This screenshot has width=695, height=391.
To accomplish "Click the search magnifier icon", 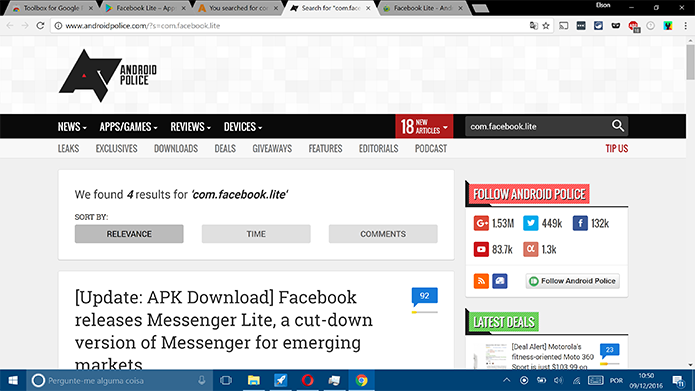I will click(x=618, y=126).
